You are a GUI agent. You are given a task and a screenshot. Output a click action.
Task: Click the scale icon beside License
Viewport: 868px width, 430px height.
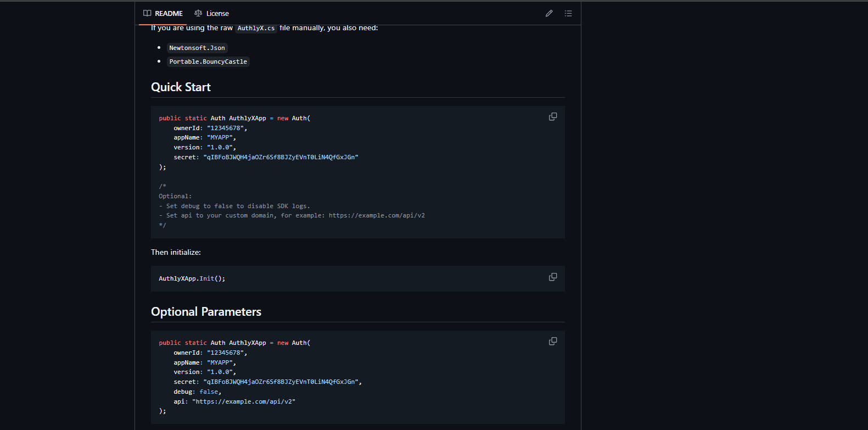coord(198,13)
